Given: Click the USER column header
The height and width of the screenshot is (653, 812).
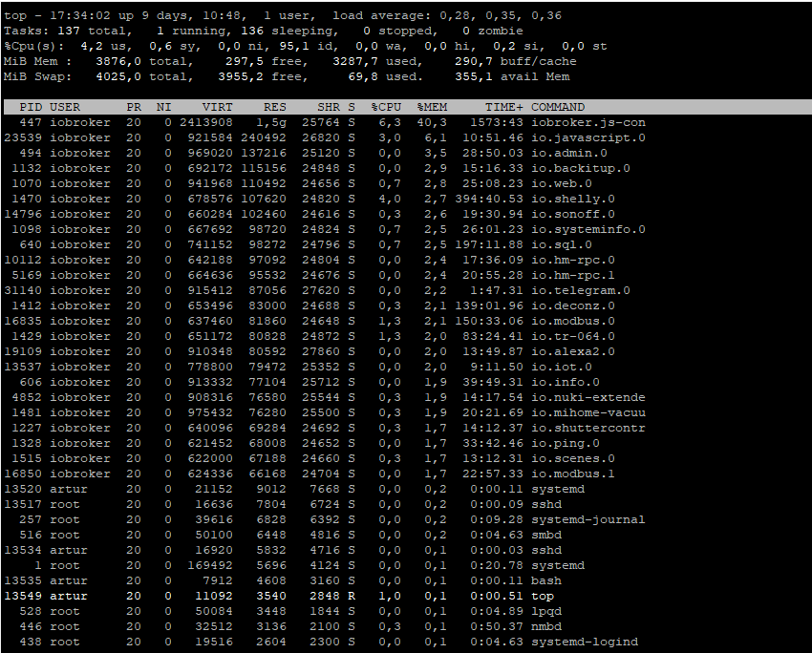Looking at the screenshot, I should coord(65,107).
